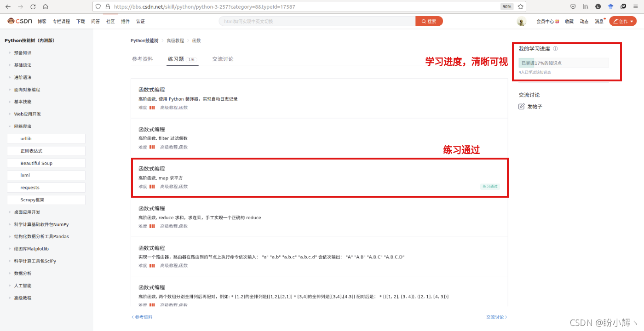This screenshot has height=331, width=644.
Task: Click the round L extension icon
Action: pyautogui.click(x=598, y=7)
